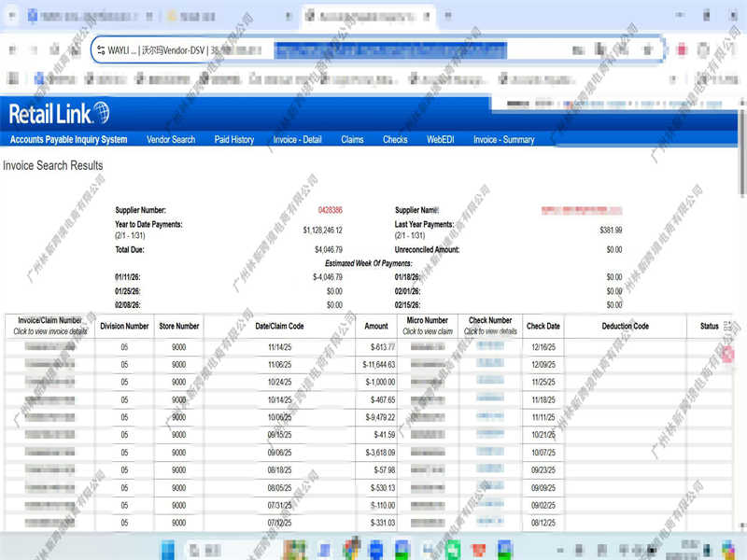View site information icon in address bar

tap(101, 50)
